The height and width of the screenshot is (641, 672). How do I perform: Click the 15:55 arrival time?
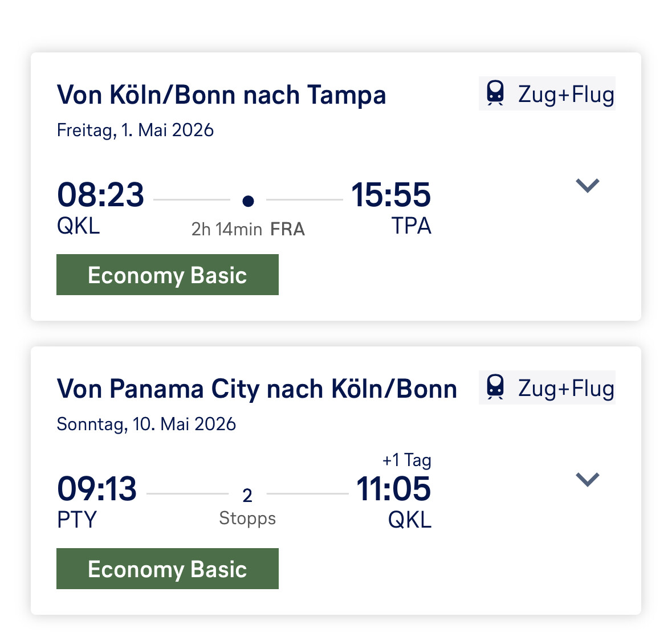391,195
